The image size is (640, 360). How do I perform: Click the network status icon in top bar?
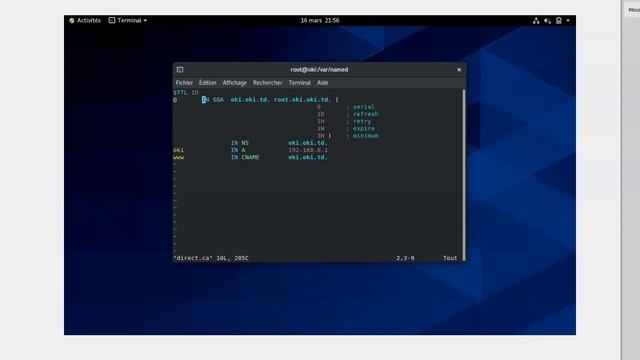click(x=536, y=20)
